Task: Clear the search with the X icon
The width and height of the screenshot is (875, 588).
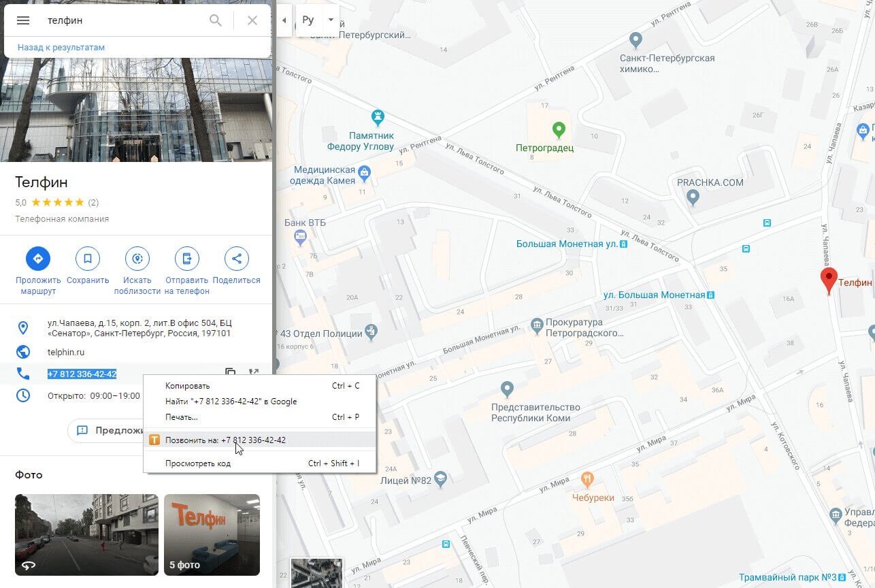Action: click(x=252, y=20)
